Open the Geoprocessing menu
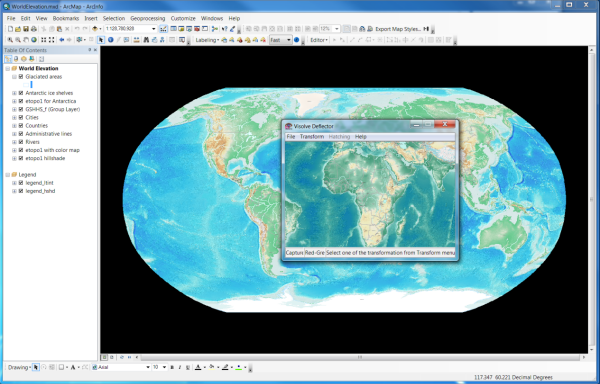Screen dimensions: 600x384 [x=148, y=18]
